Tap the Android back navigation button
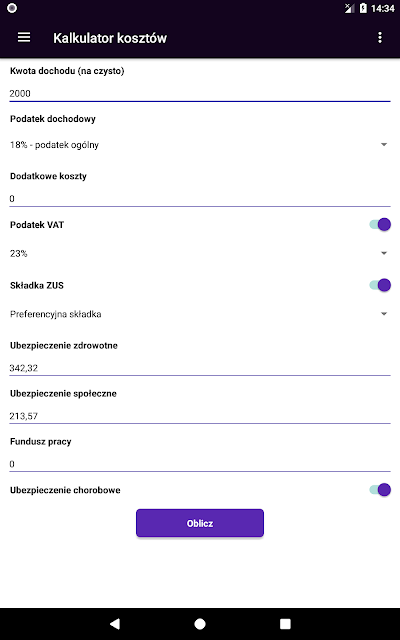 [x=115, y=623]
